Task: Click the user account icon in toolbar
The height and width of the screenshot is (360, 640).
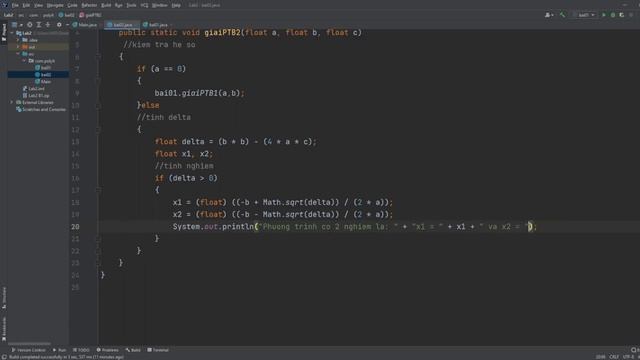Action: (x=549, y=15)
